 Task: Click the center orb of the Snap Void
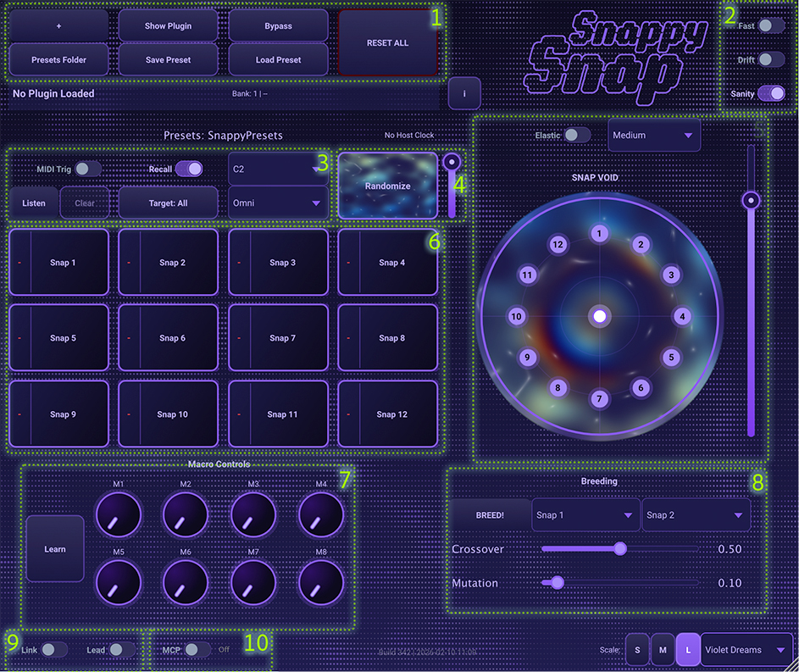[x=600, y=316]
